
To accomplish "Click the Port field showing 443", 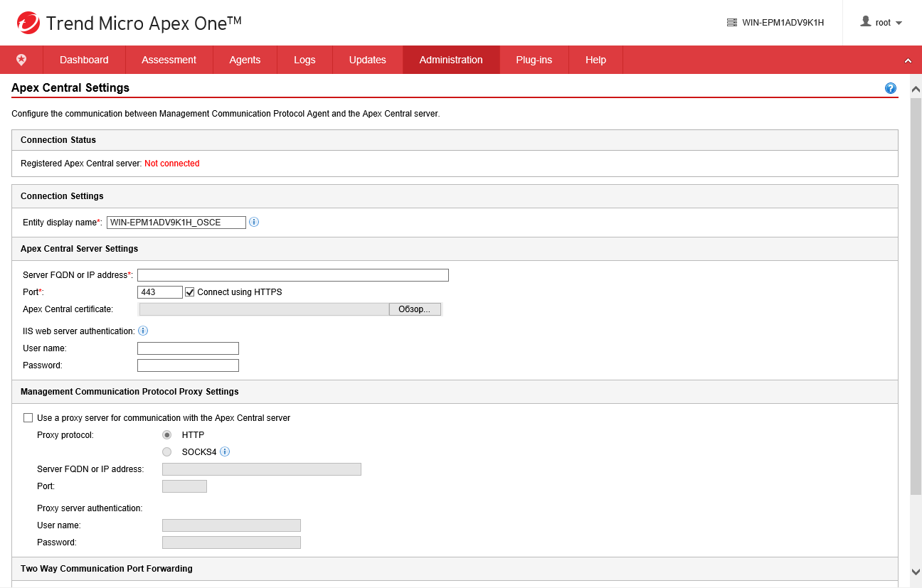I will [160, 292].
